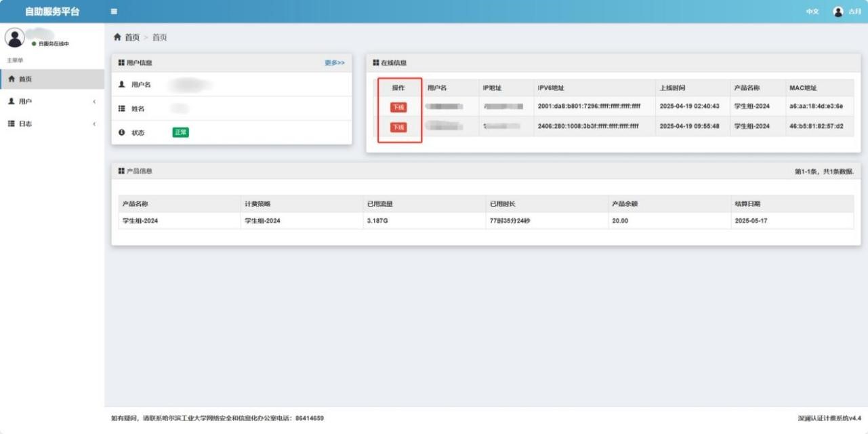This screenshot has width=868, height=434.
Task: Switch language via 中文 in header
Action: (x=812, y=12)
